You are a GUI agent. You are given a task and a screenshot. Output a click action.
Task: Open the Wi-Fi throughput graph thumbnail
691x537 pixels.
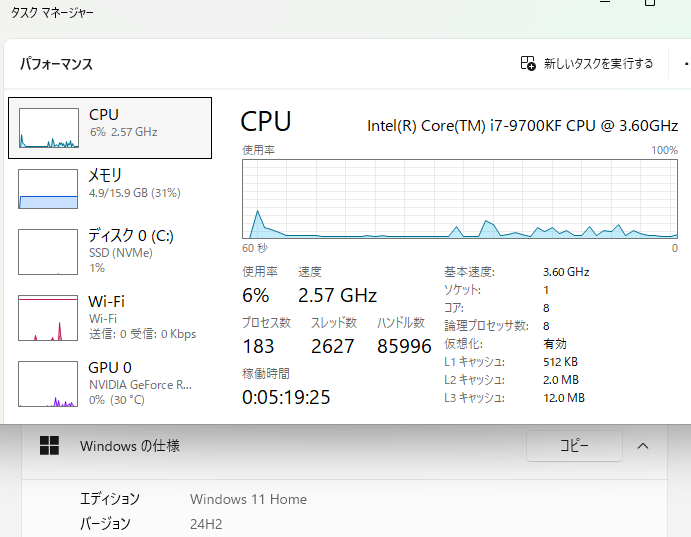tap(48, 318)
